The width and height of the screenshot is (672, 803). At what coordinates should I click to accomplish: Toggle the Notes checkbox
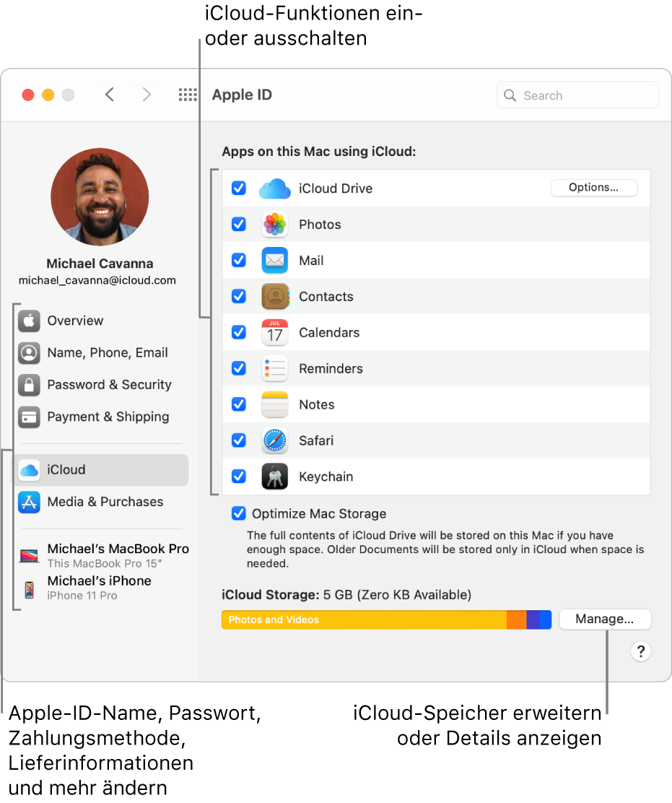tap(238, 404)
